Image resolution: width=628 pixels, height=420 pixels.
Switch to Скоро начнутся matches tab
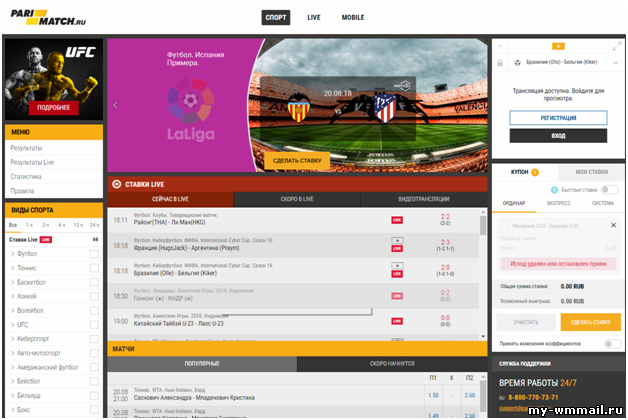coord(392,364)
